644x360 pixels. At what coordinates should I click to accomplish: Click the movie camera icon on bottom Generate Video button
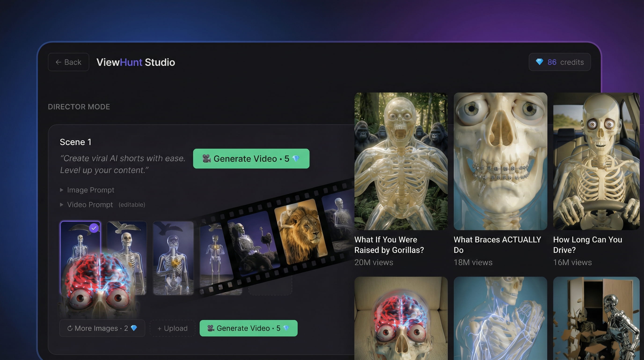pyautogui.click(x=211, y=328)
